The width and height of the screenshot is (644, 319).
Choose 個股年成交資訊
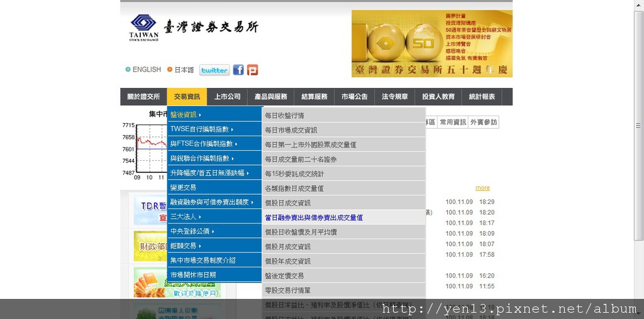pyautogui.click(x=344, y=261)
